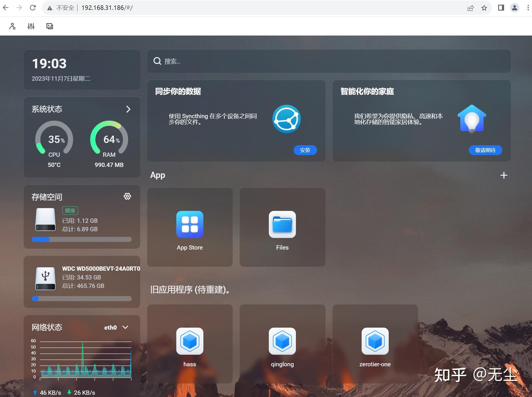Launch the qinglong app icon
Viewport: 532px width, 397px height.
pos(282,341)
